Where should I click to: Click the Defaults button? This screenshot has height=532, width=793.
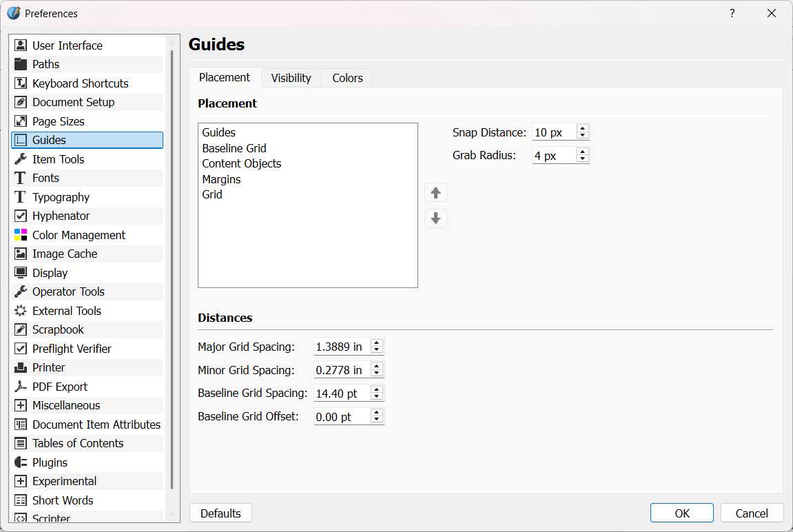(x=220, y=513)
